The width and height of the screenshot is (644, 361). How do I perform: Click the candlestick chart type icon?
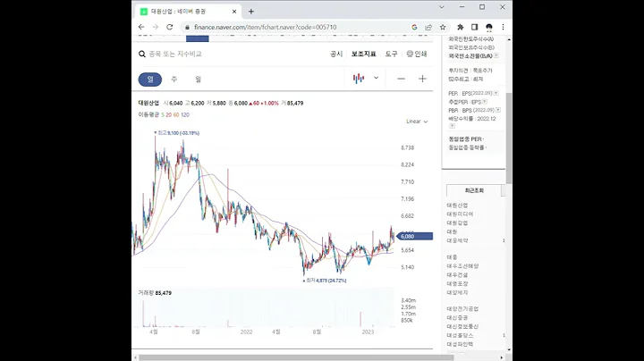[359, 79]
